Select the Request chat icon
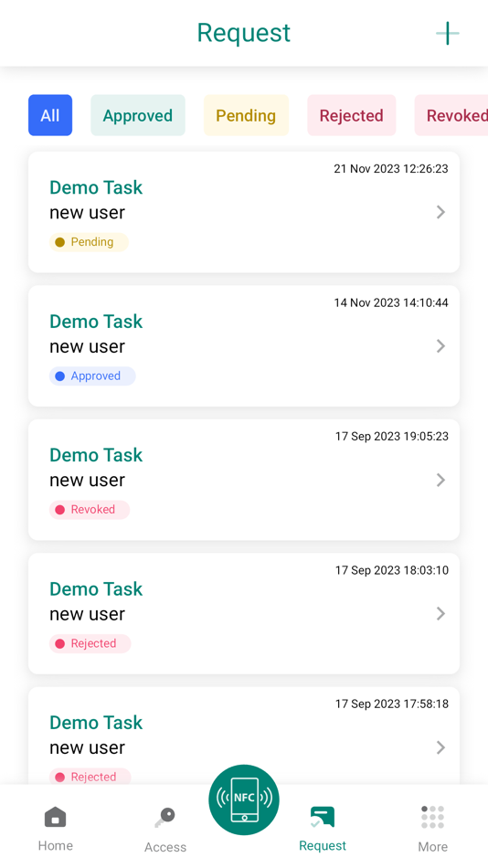The image size is (488, 868). pyautogui.click(x=323, y=817)
